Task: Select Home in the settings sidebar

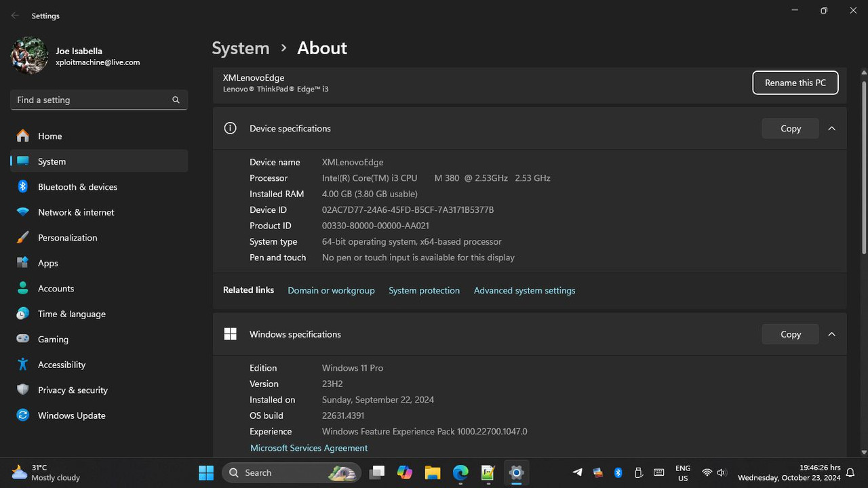Action: click(x=50, y=136)
